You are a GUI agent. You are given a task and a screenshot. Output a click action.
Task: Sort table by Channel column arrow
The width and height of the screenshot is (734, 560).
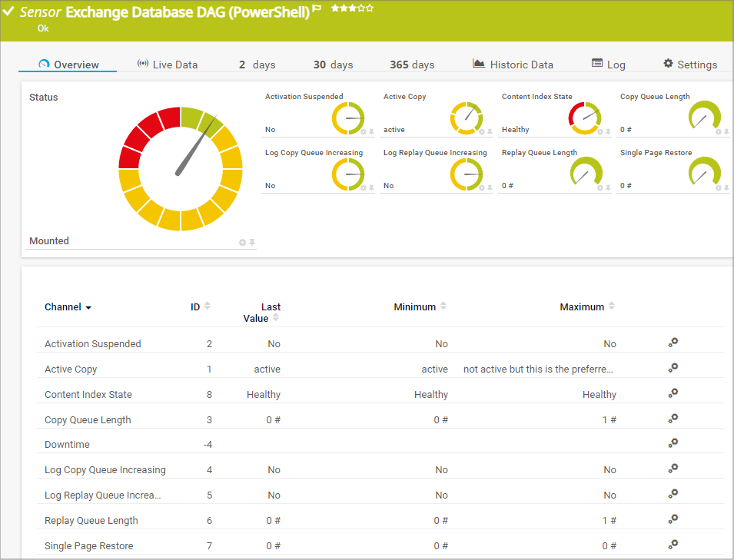click(88, 308)
